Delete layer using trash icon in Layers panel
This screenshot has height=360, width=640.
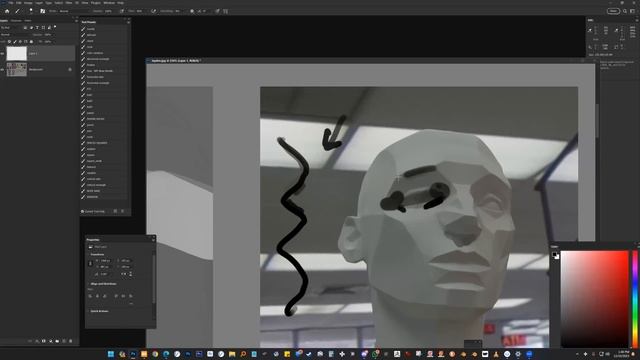pyautogui.click(x=71, y=341)
